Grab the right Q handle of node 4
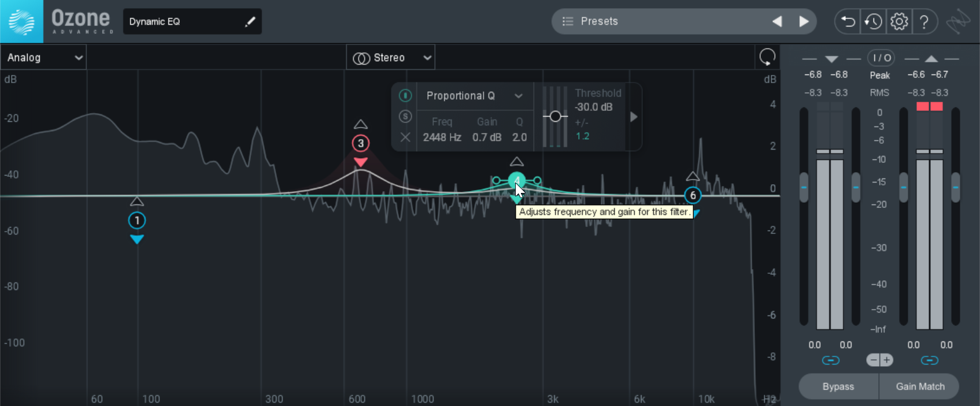 click(538, 181)
